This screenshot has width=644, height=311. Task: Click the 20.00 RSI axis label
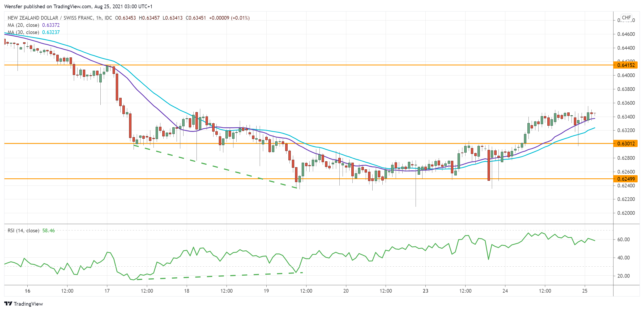point(623,276)
